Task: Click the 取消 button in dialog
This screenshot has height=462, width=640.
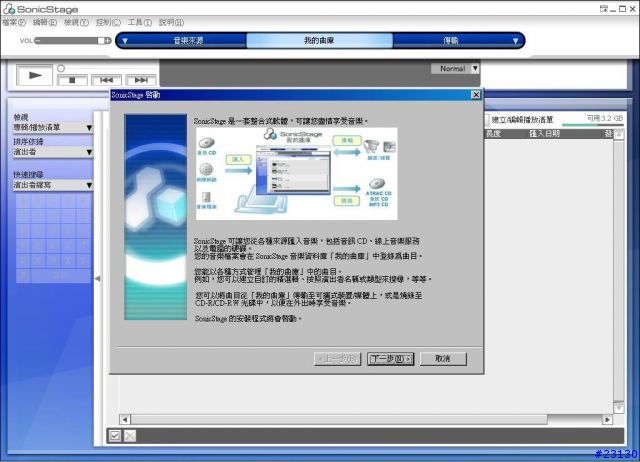Action: 443,359
